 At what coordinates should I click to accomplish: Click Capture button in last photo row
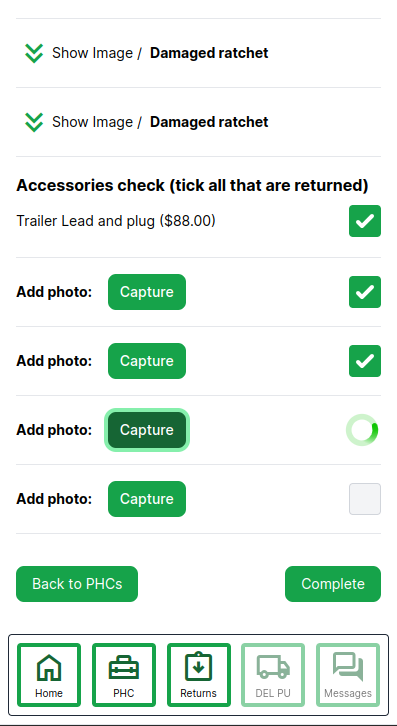tap(147, 499)
